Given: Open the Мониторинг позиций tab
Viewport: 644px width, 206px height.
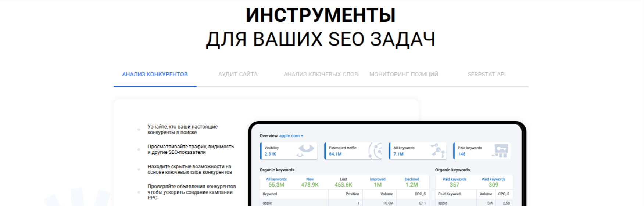Looking at the screenshot, I should tap(404, 74).
